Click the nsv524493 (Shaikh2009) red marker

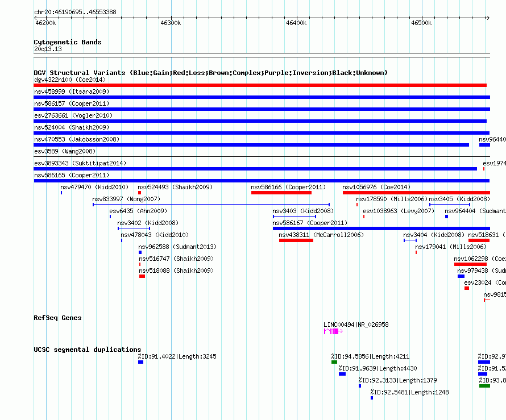[139, 193]
